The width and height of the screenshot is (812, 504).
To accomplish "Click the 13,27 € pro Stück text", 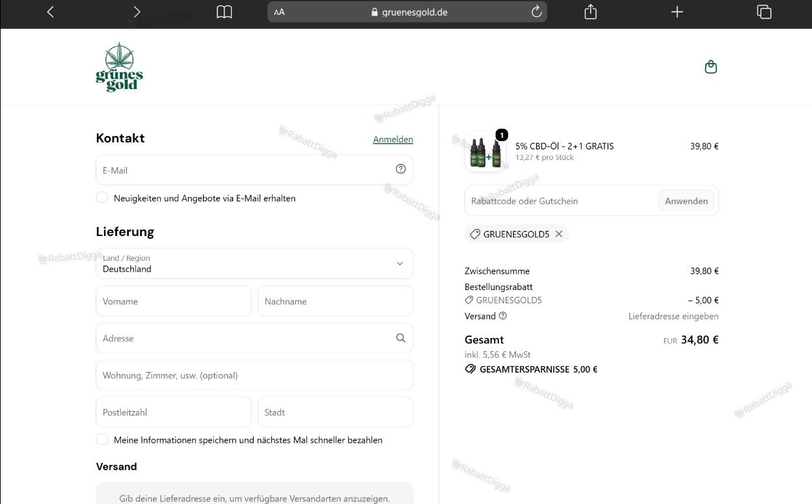I will (545, 157).
